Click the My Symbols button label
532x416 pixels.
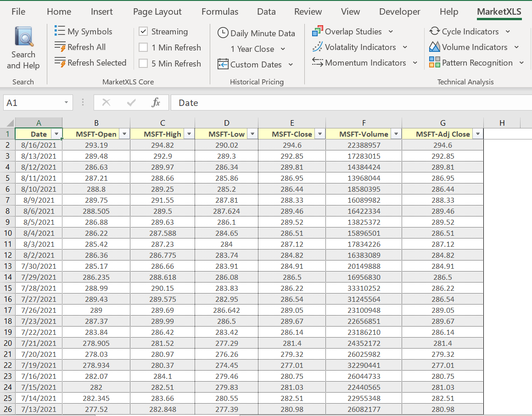pos(90,32)
